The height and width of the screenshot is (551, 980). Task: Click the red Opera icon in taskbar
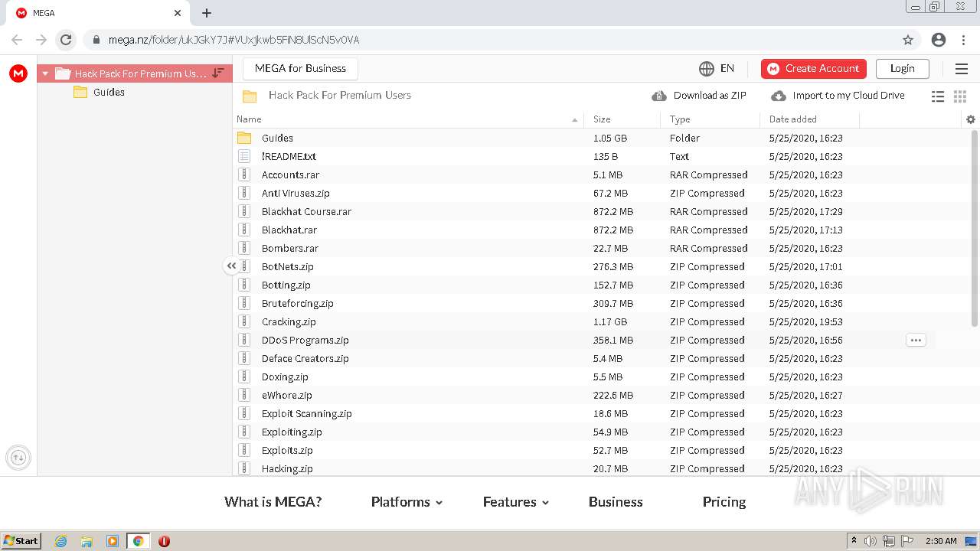pos(164,541)
